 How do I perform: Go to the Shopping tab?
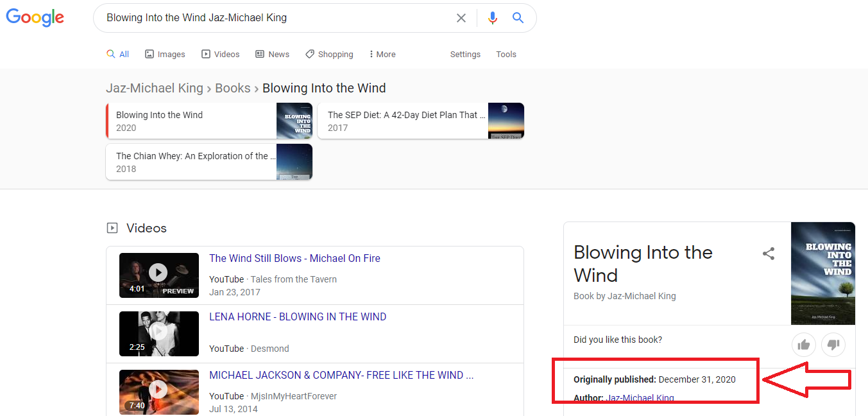pos(329,55)
